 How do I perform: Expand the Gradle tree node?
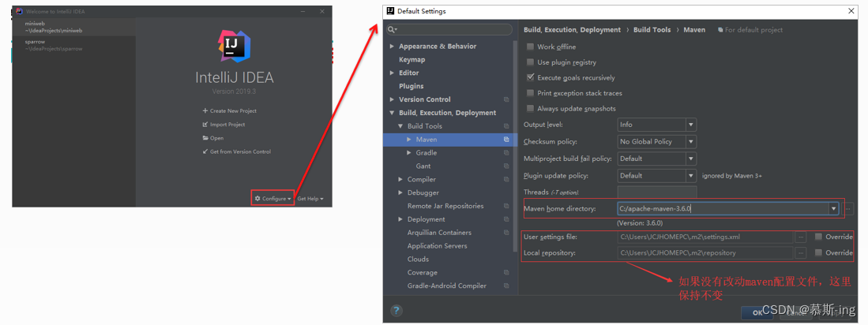pos(409,152)
